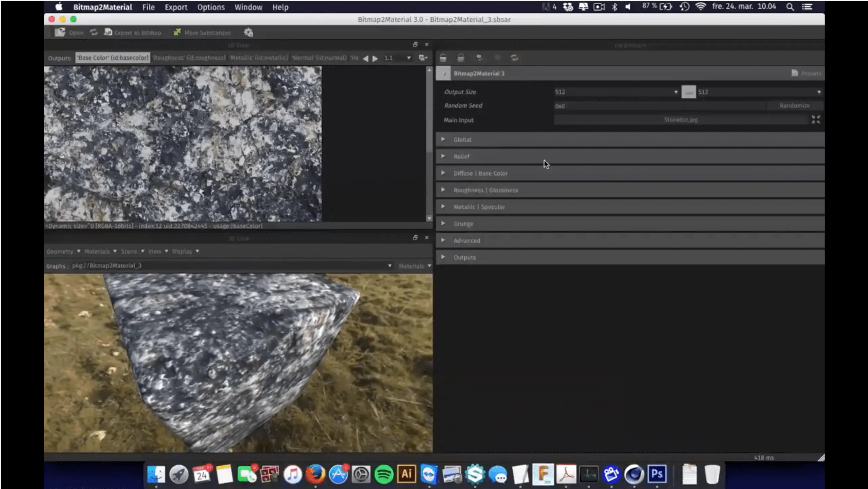The width and height of the screenshot is (868, 489).
Task: Open the 2D view save options icon
Action: (x=423, y=58)
